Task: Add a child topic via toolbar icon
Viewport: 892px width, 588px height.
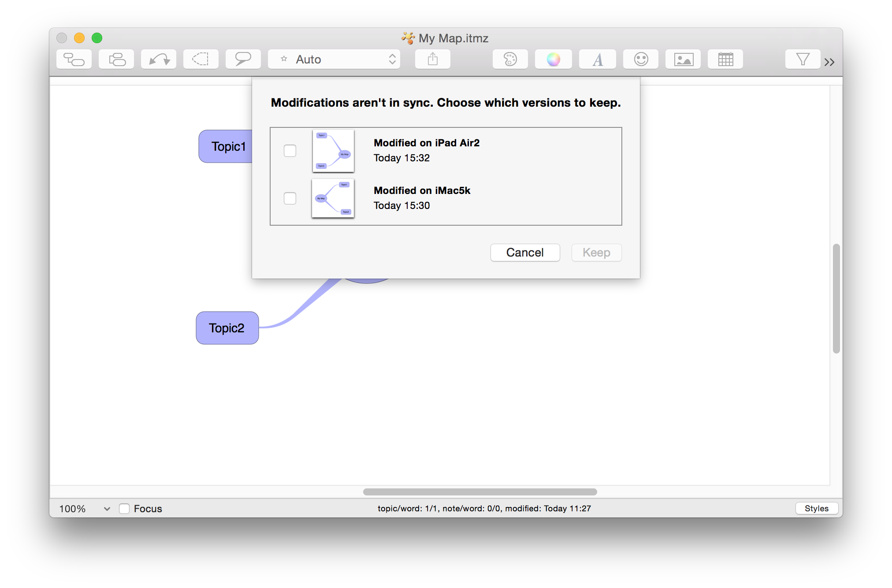Action: point(74,60)
